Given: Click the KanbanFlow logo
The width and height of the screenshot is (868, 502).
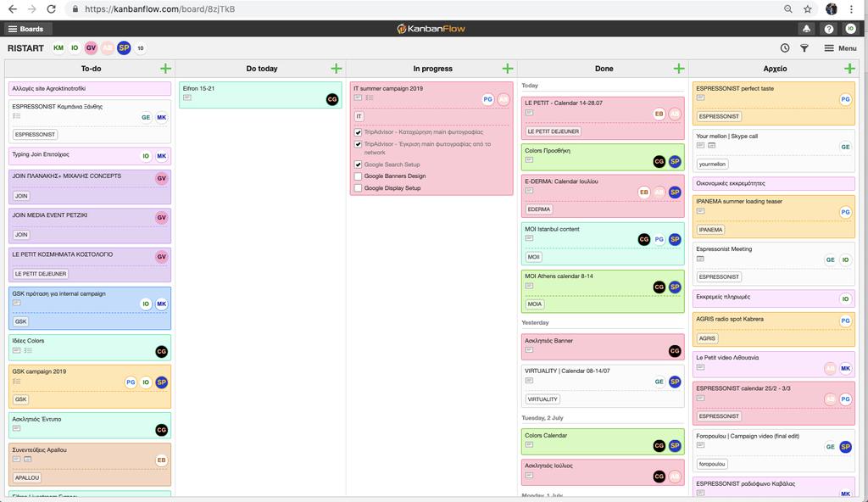Looking at the screenshot, I should pos(431,29).
